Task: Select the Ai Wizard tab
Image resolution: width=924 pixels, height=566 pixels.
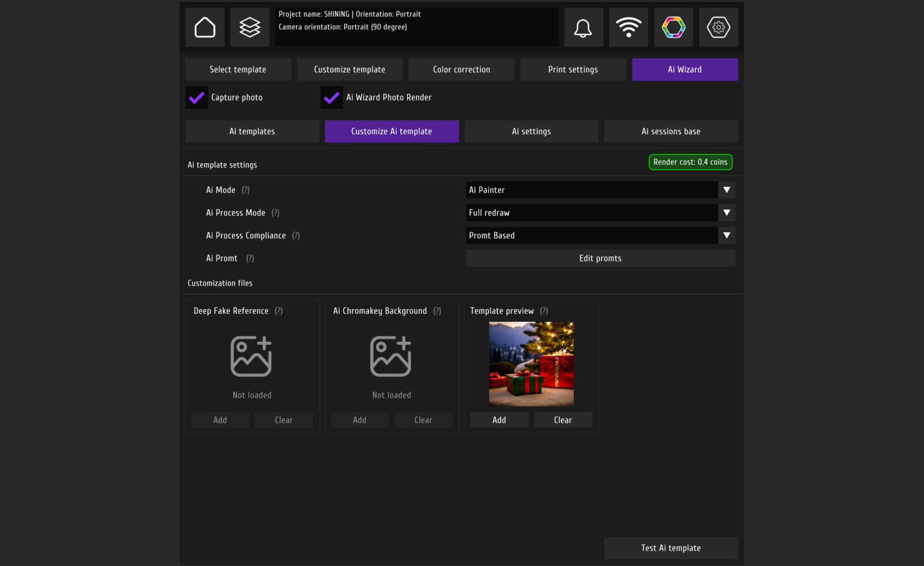Action: tap(685, 70)
